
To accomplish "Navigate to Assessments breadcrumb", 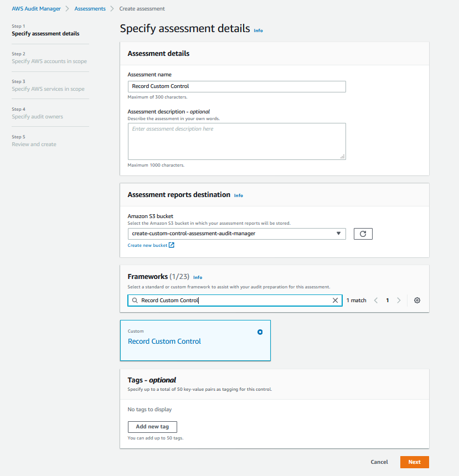I will coord(90,9).
